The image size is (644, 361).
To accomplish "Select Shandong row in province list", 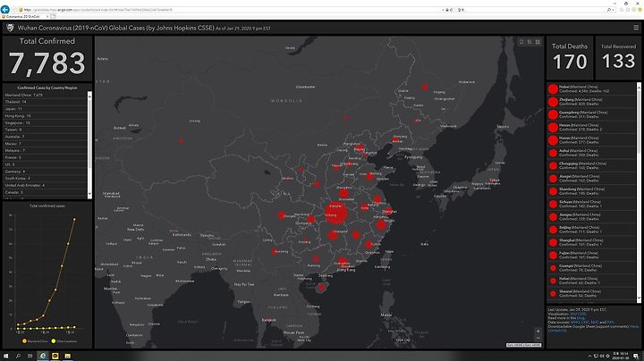I will coord(591,191).
